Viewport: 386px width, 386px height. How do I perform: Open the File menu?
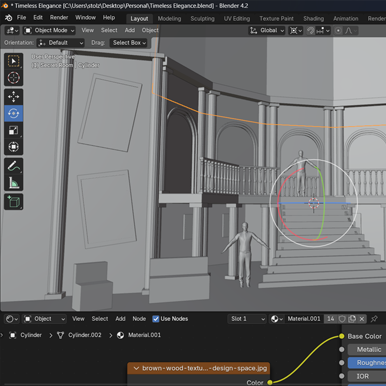[x=21, y=18]
